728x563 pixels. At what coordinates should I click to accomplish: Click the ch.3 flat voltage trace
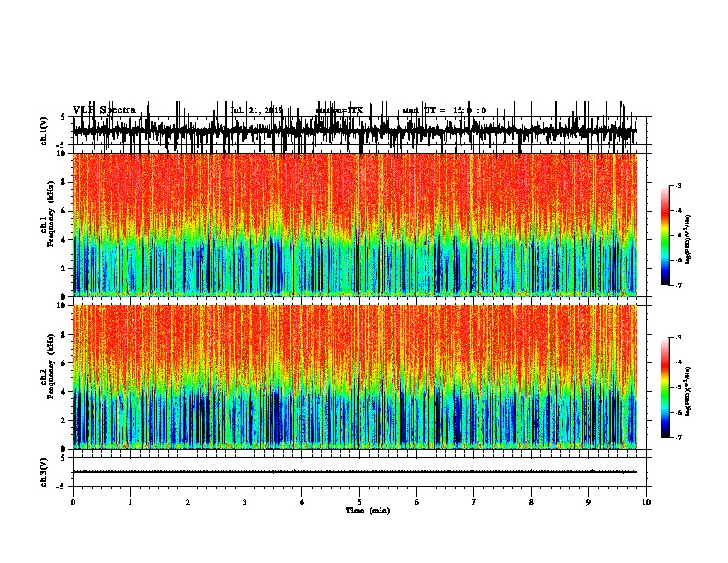355,472
